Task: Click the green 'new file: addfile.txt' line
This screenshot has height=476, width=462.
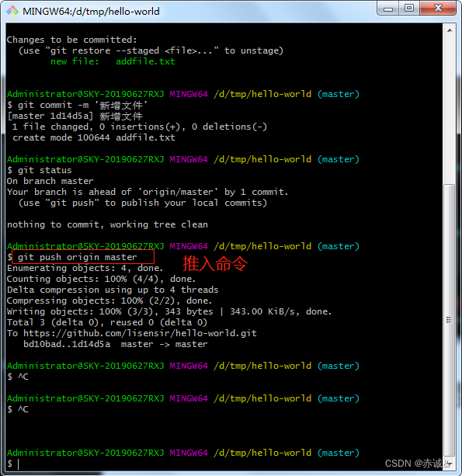Action: coord(113,61)
